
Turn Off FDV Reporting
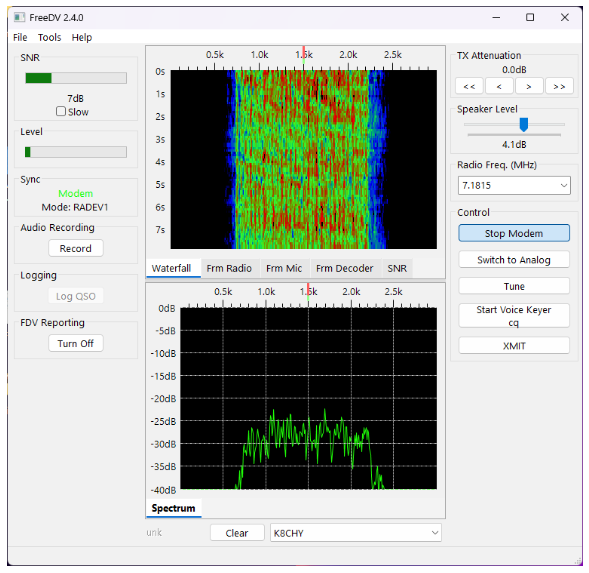[76, 343]
